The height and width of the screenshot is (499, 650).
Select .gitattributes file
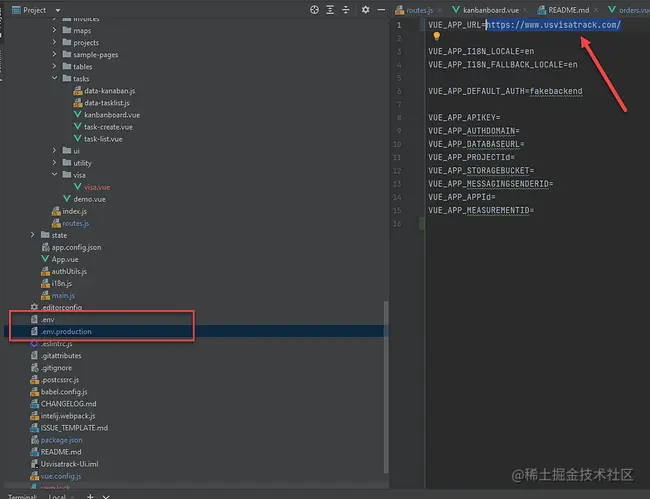(x=61, y=356)
